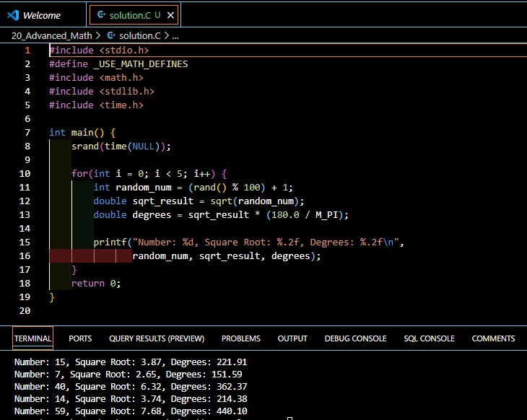This screenshot has height=420, width=527.
Task: Open the 20_Advanced_Math breadcrumb folder
Action: (51, 35)
